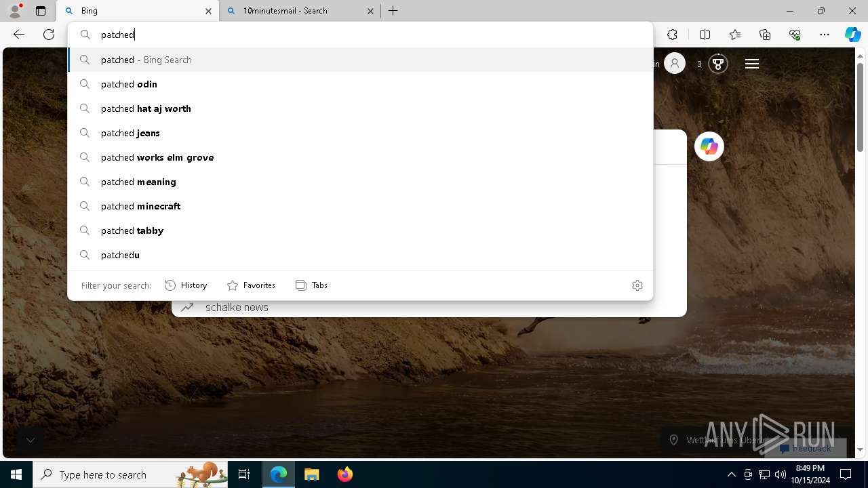Refresh the page
The image size is (868, 488).
(x=49, y=35)
